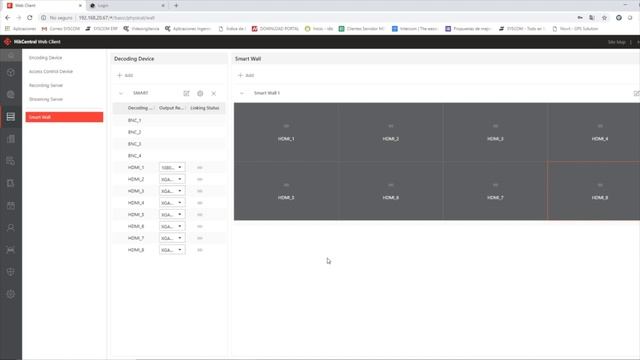Bookmark this page with the star icon

pyautogui.click(x=604, y=18)
